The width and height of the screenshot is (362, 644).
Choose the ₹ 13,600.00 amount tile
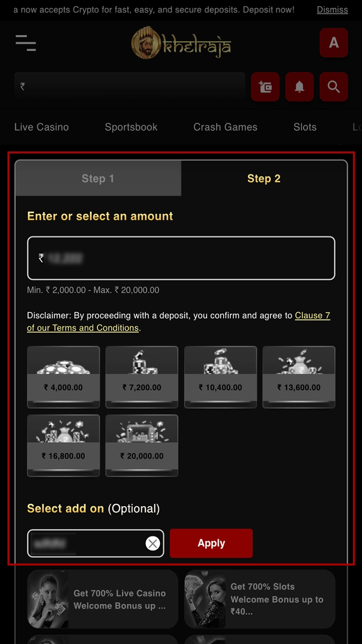[x=299, y=377]
